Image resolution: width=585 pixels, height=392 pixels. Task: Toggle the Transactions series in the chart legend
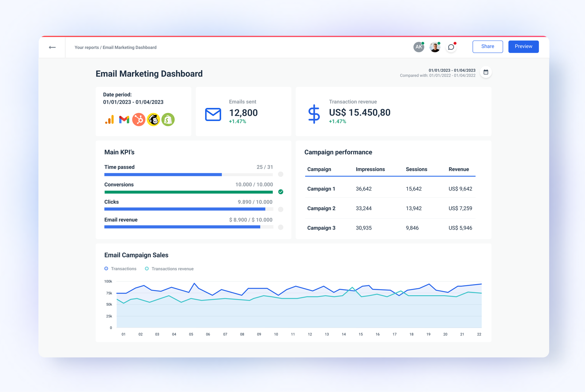coord(120,268)
